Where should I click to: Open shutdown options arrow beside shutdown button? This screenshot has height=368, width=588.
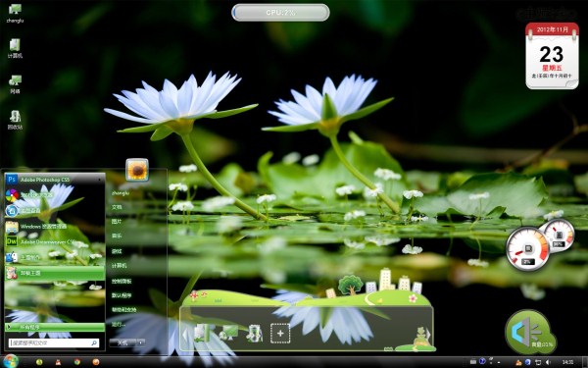(x=141, y=342)
